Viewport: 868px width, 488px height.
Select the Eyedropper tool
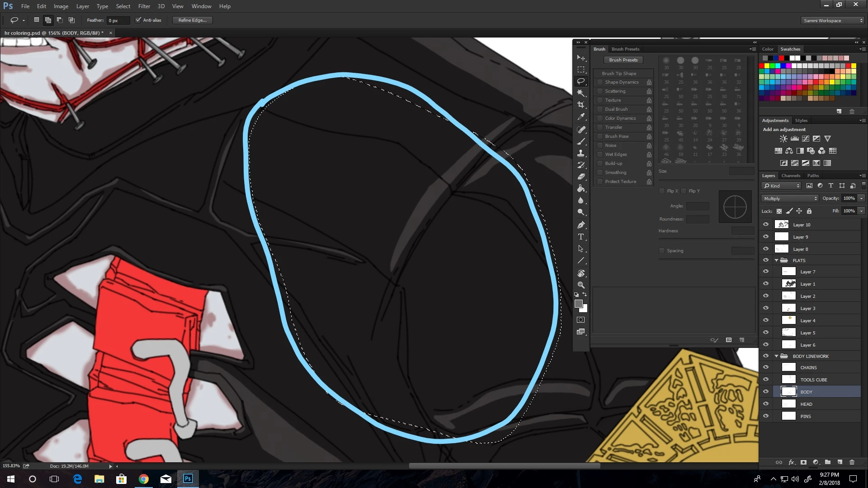581,117
